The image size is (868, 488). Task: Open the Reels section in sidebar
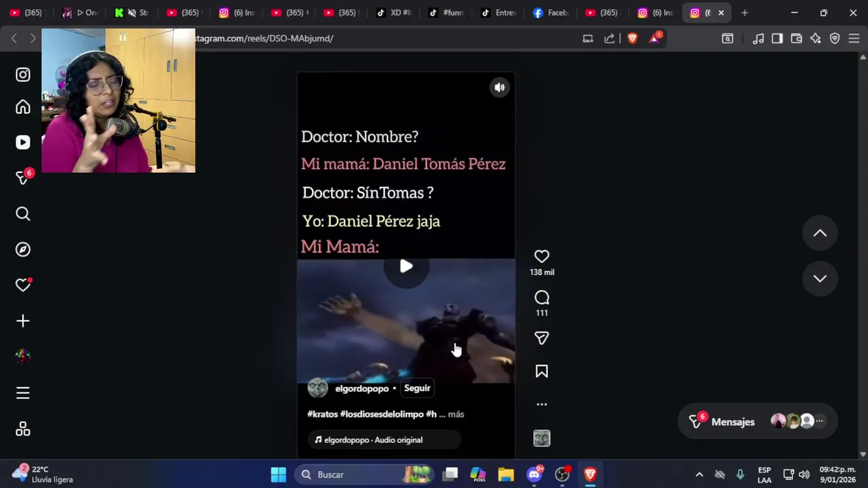[23, 142]
